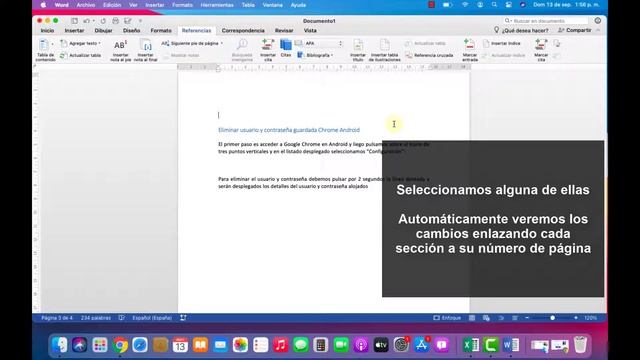Open the Tabla de contenido gallery
640x360 pixels.
[x=44, y=49]
